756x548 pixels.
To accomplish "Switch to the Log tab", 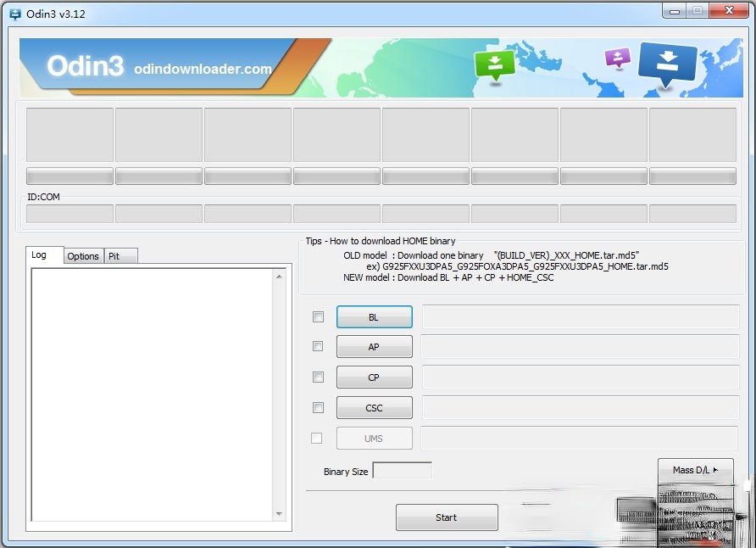I will click(x=44, y=254).
